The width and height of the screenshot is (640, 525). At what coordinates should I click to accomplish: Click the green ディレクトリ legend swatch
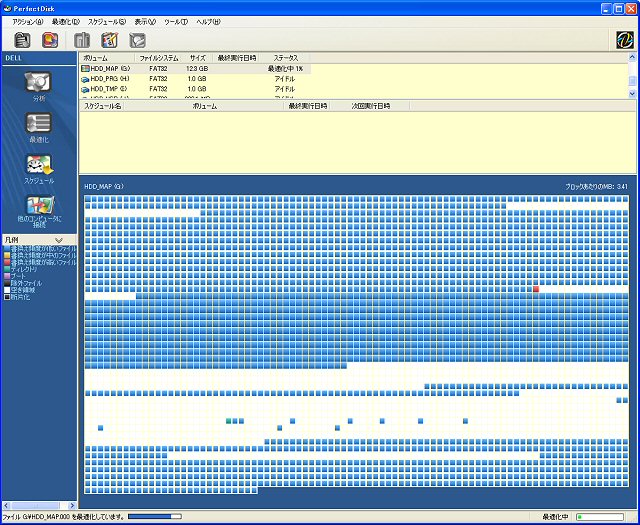7,269
